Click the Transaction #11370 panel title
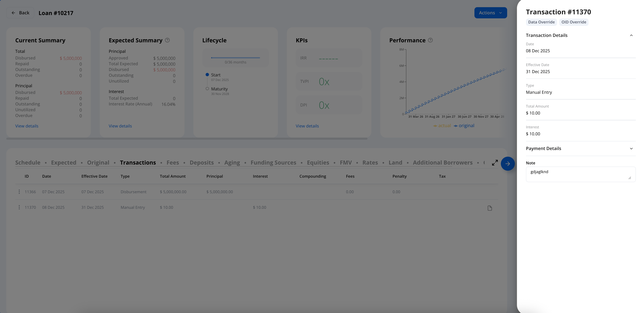The height and width of the screenshot is (313, 644). tap(558, 12)
